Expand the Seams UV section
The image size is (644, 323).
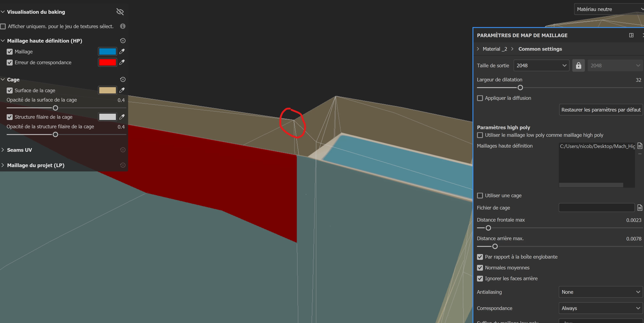click(x=19, y=150)
